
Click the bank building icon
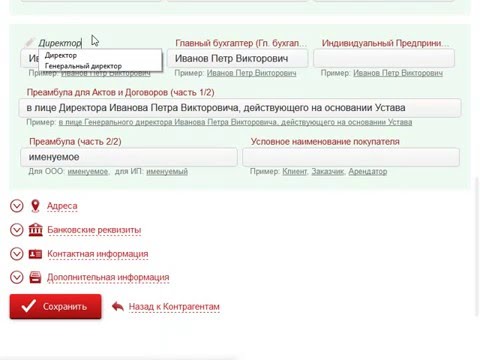tap(35, 230)
